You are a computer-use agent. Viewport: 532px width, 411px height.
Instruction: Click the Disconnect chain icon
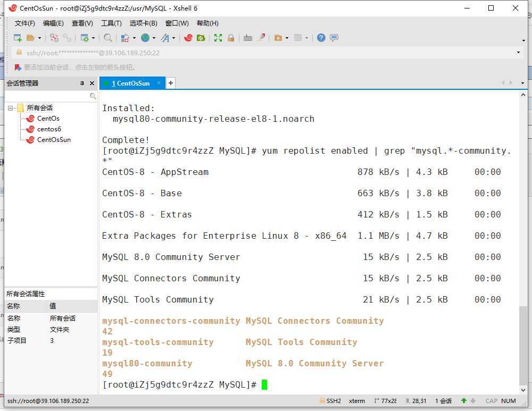click(x=67, y=38)
